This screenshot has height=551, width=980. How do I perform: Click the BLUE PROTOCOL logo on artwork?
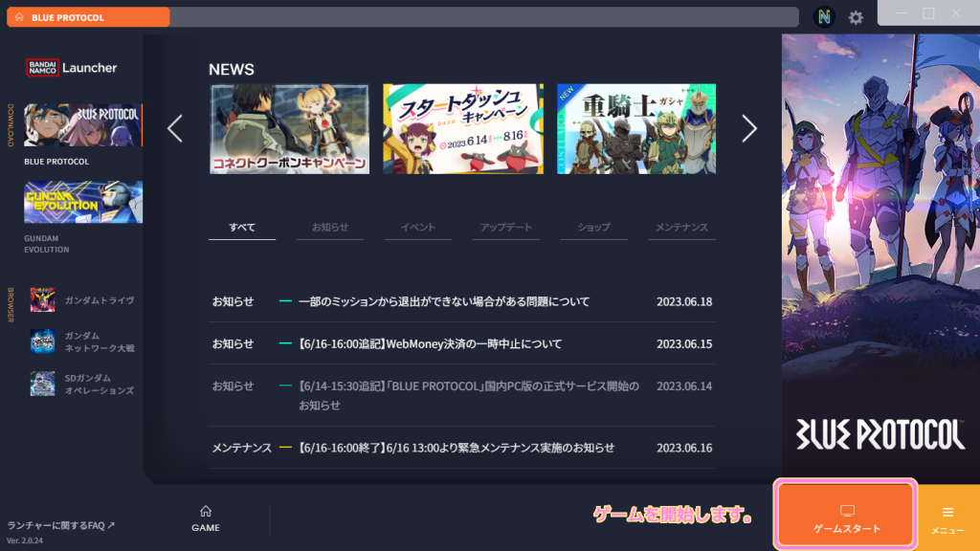(x=880, y=434)
